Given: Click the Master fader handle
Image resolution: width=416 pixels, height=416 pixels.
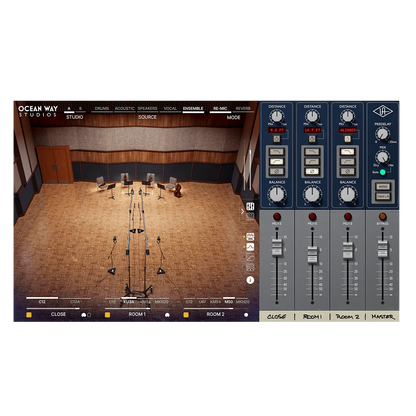Looking at the screenshot, I should pos(383,249).
